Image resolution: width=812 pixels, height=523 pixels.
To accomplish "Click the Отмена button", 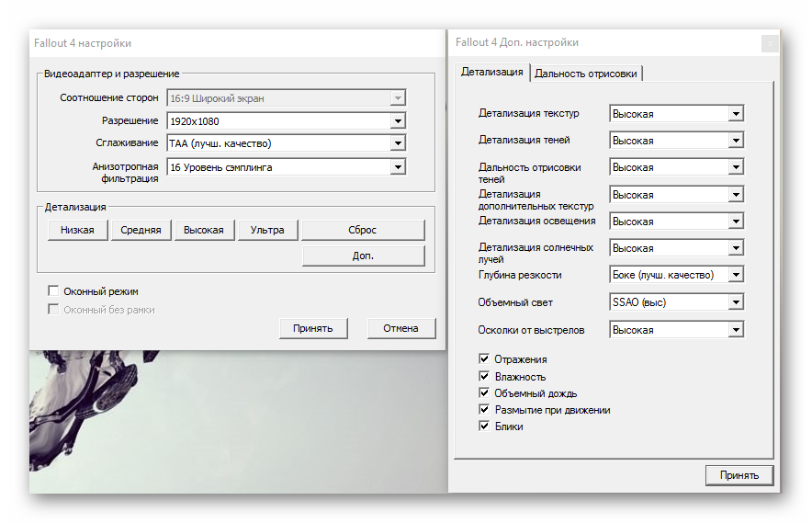I will (400, 328).
